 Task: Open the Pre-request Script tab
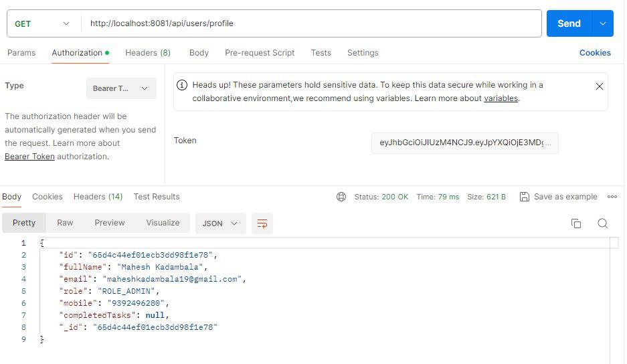(x=260, y=53)
